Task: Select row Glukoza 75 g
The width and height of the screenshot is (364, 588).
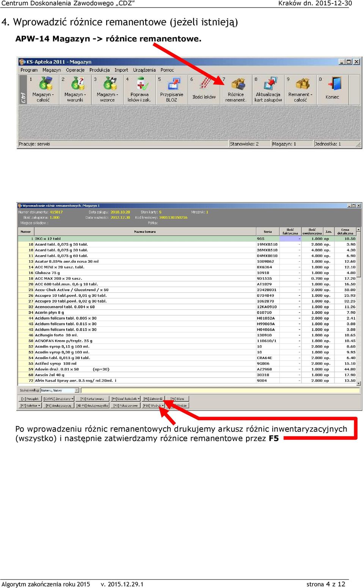Action: [187, 273]
